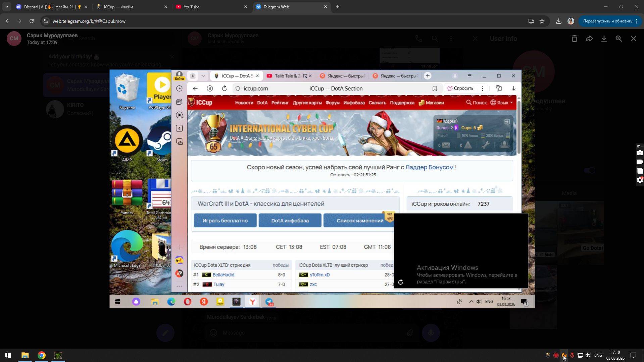The image size is (644, 362).
Task: Reload the Telegram Web page
Action: click(x=32, y=21)
